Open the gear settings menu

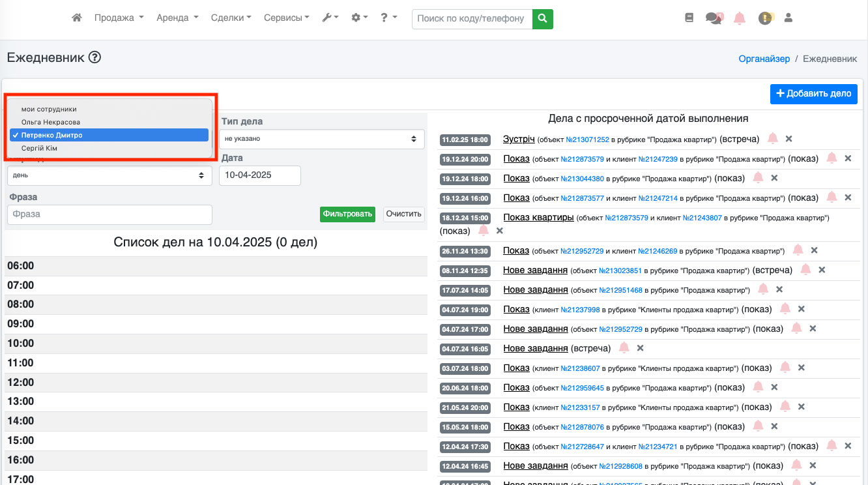[x=360, y=18]
